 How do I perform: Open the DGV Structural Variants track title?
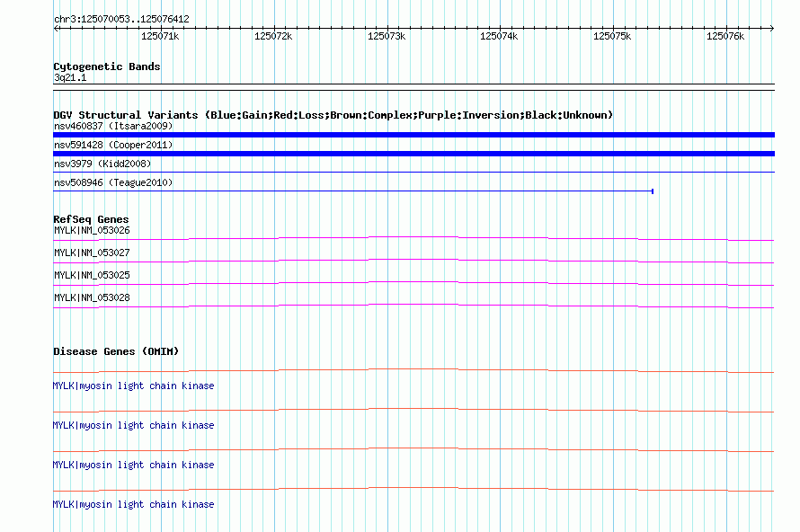coord(333,115)
